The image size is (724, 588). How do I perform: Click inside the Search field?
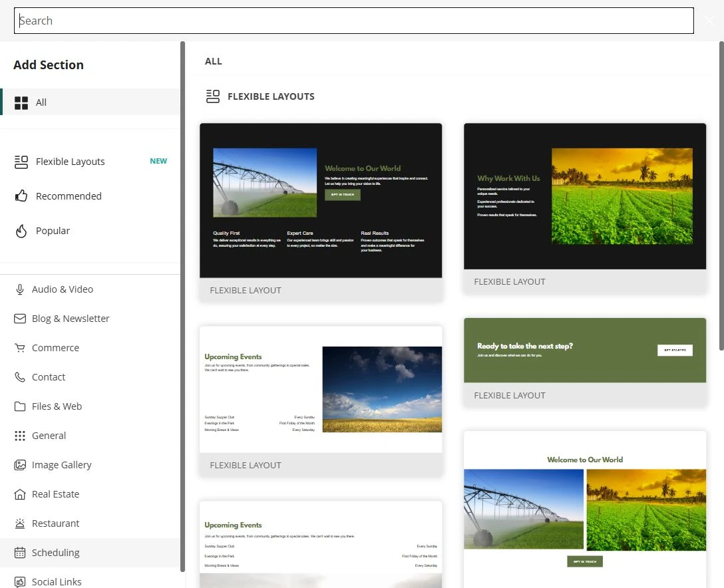(354, 21)
